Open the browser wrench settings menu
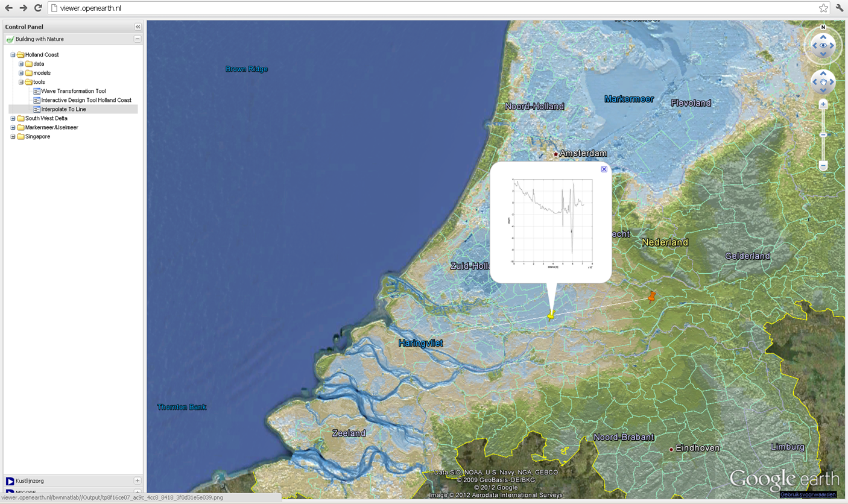The image size is (848, 504). point(840,8)
